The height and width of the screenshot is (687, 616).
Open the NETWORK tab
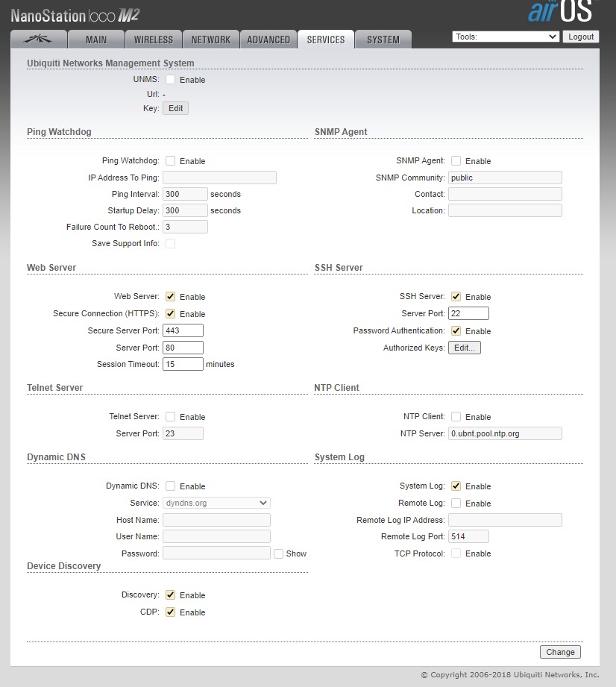pyautogui.click(x=211, y=40)
